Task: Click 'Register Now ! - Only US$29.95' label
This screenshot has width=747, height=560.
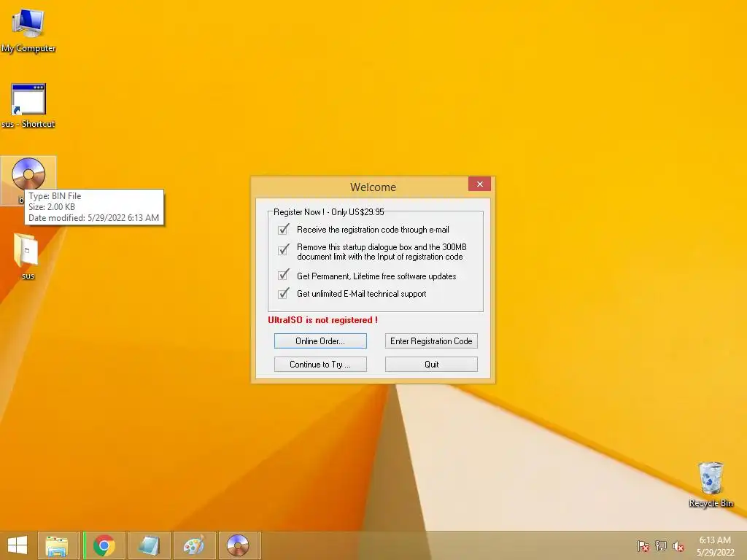Action: click(329, 212)
